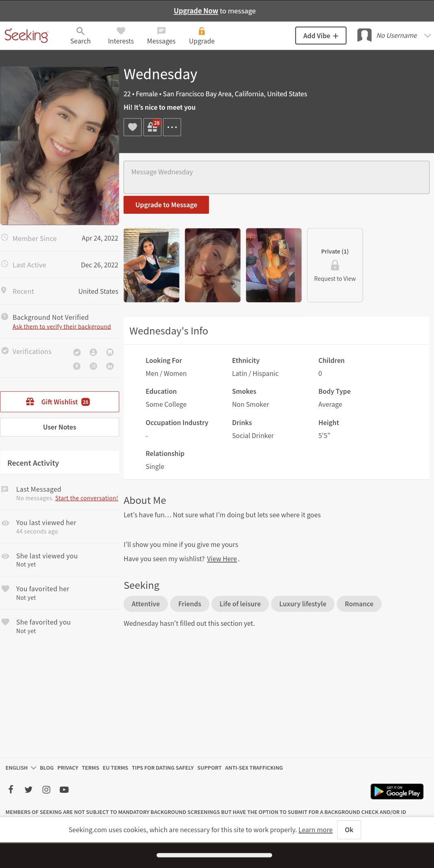The height and width of the screenshot is (868, 434).
Task: Request to view the private photo
Action: (x=335, y=265)
